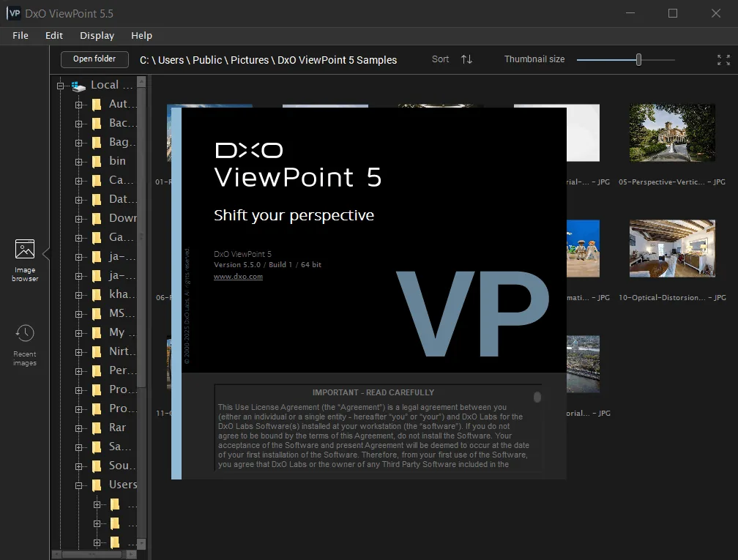Screen dimensions: 738x560
Task: Click folder tree horizontal scroll right arrow
Action: (x=132, y=554)
